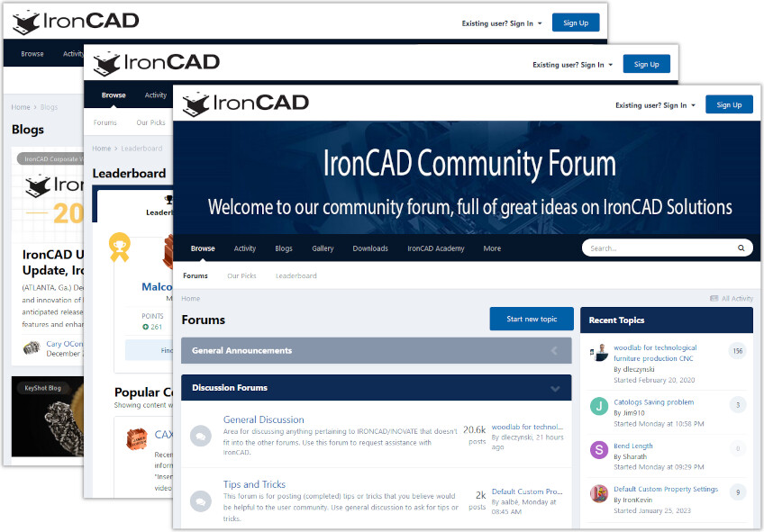Open the All Activity icon above Recent Topics
The width and height of the screenshot is (764, 532).
click(716, 298)
